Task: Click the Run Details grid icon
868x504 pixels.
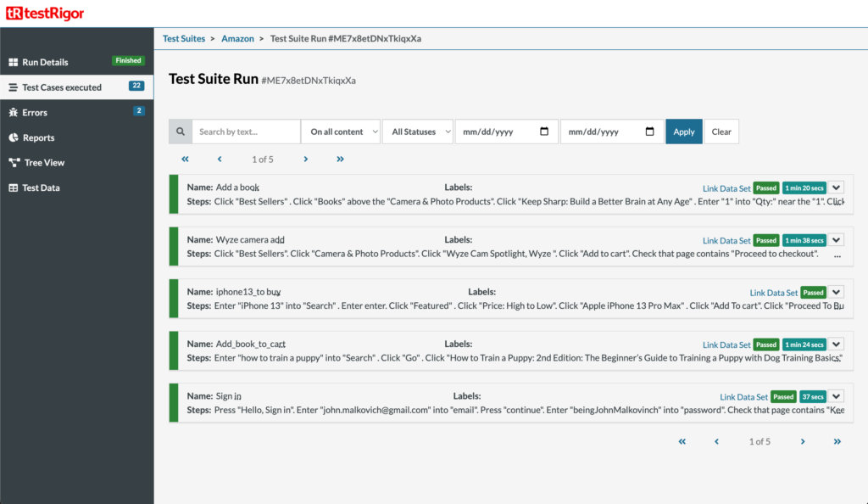Action: (x=14, y=62)
